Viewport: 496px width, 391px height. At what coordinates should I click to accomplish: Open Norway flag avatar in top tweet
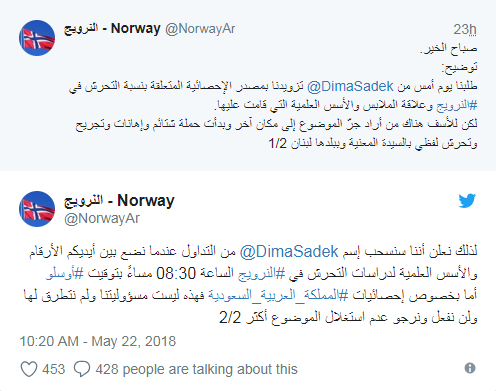click(37, 38)
